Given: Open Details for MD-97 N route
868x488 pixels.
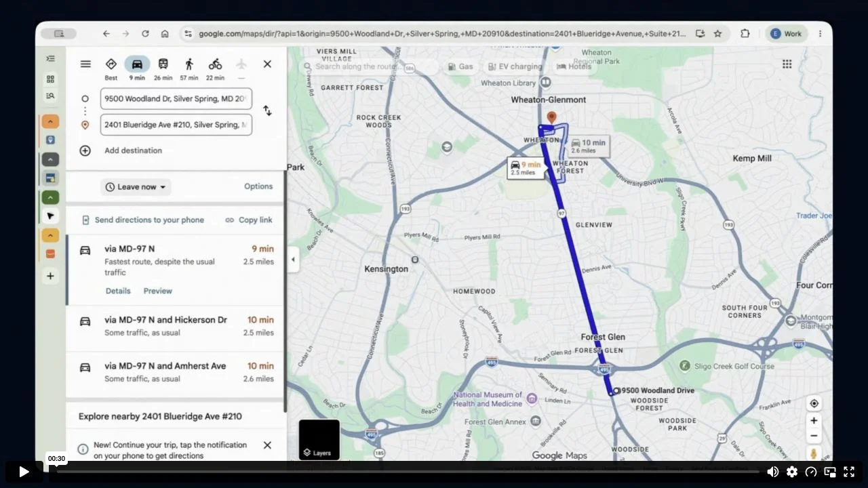Looking at the screenshot, I should 118,291.
